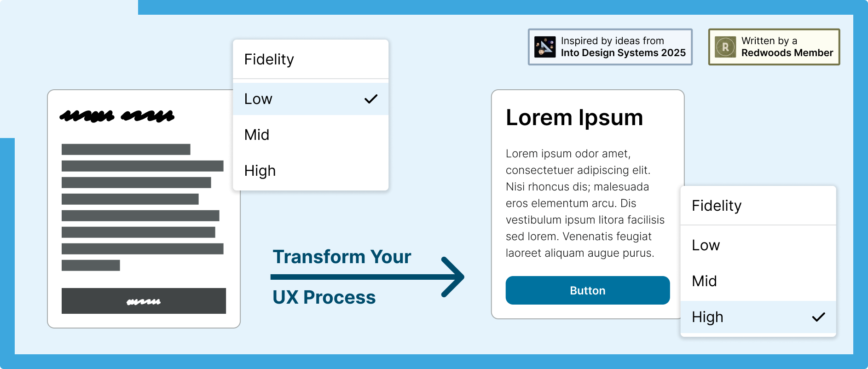Click the dark wireframe button with scribble
Viewport: 868px width, 369px height.
pos(144,301)
